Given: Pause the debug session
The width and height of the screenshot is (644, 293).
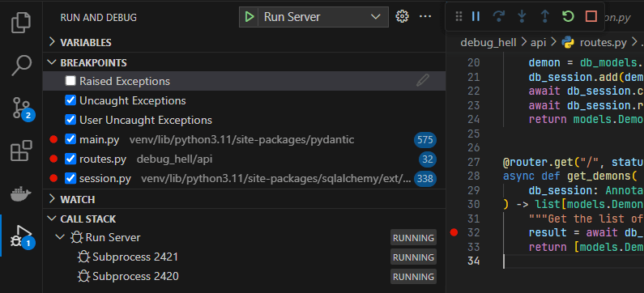Looking at the screenshot, I should [476, 16].
